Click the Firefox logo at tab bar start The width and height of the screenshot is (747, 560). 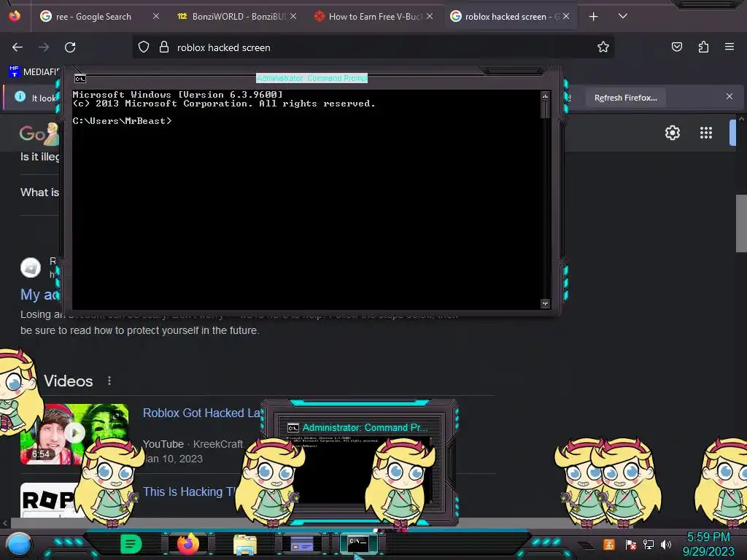pyautogui.click(x=15, y=16)
